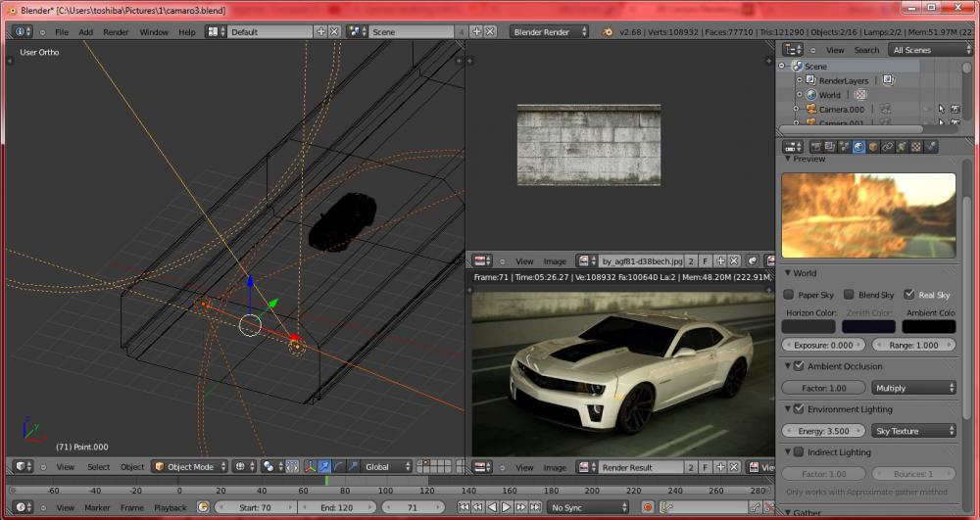Viewport: 980px width, 520px height.
Task: Open the Marker menu in timeline
Action: [97, 507]
